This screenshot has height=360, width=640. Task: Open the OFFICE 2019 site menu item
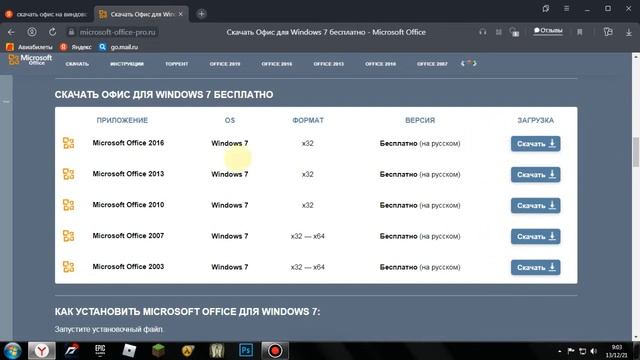225,64
